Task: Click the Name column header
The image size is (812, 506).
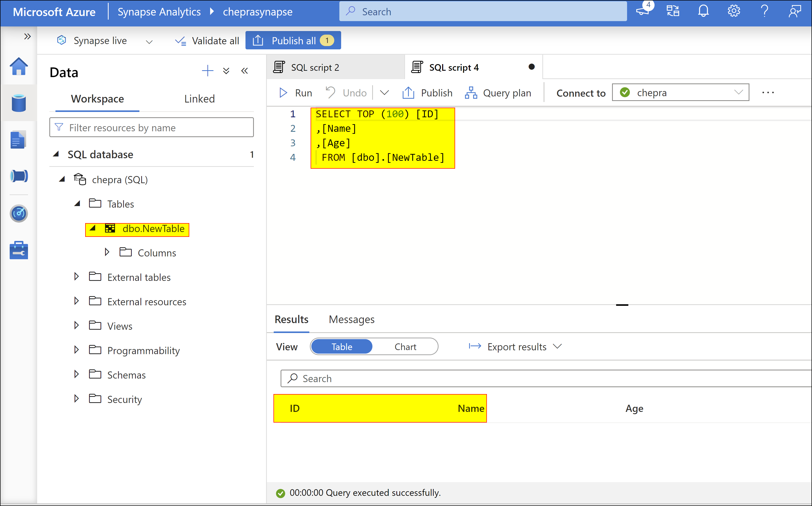Action: (471, 408)
